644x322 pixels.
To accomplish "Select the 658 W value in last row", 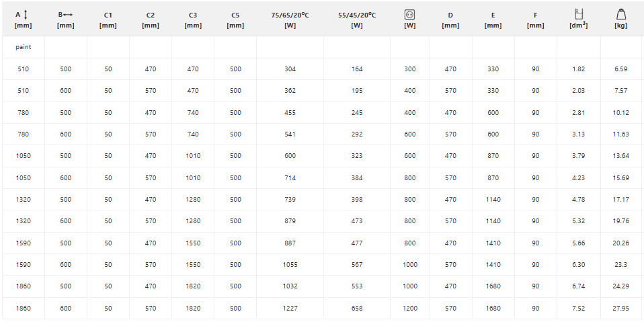I will tap(357, 309).
